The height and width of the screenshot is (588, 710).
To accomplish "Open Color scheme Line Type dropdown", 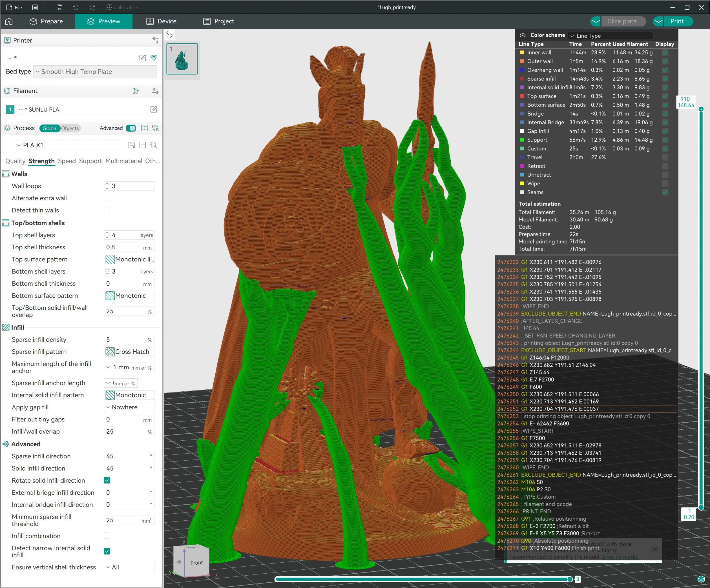I will point(611,36).
